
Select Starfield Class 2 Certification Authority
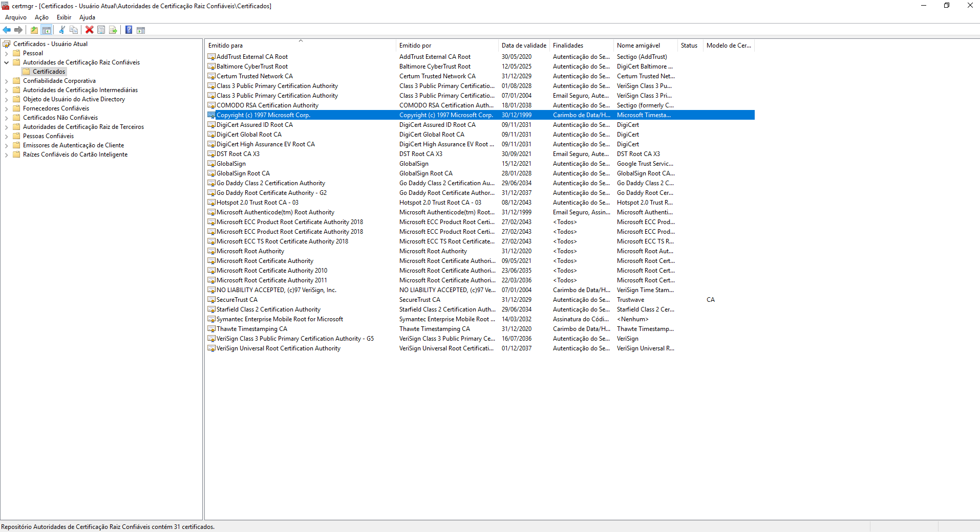[480, 309]
